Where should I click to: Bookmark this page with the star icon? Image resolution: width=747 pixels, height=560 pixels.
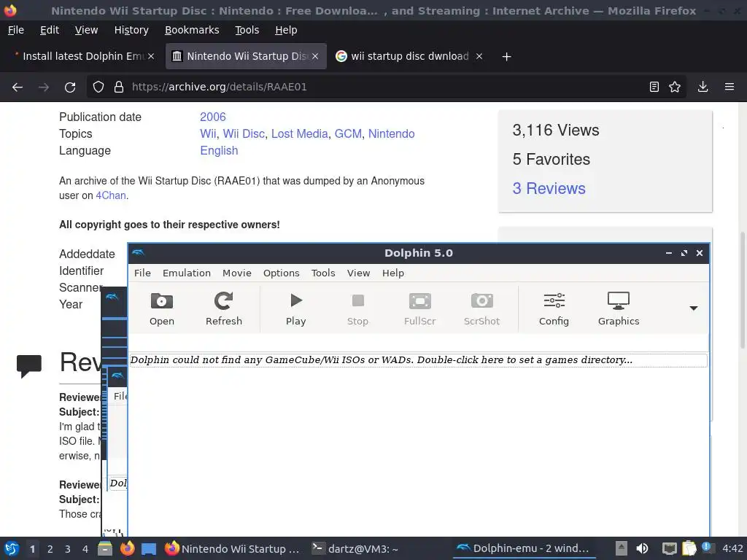click(675, 87)
